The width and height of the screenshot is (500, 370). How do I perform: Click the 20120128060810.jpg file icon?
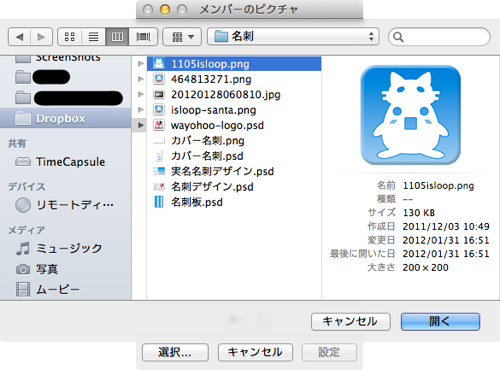[159, 95]
